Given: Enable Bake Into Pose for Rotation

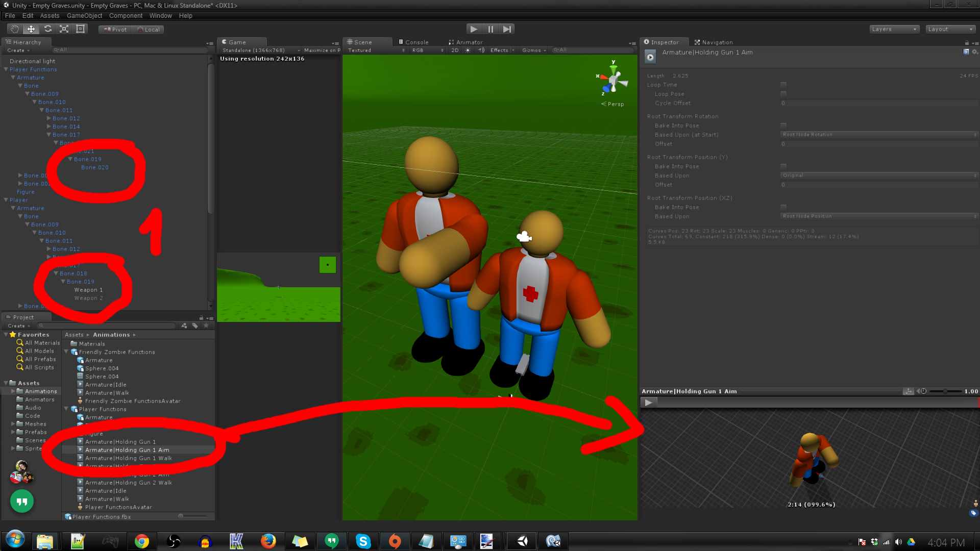Looking at the screenshot, I should click(x=783, y=126).
